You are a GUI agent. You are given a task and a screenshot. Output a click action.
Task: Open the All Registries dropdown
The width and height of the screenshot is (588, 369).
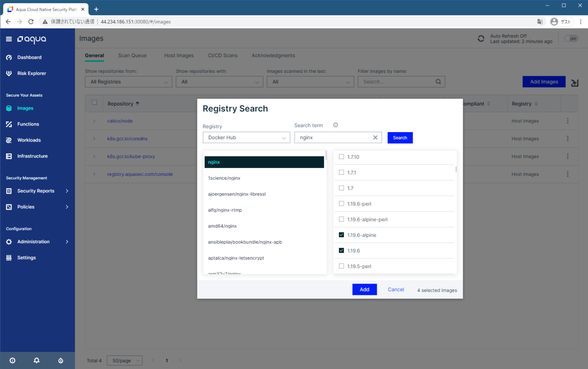pos(129,82)
